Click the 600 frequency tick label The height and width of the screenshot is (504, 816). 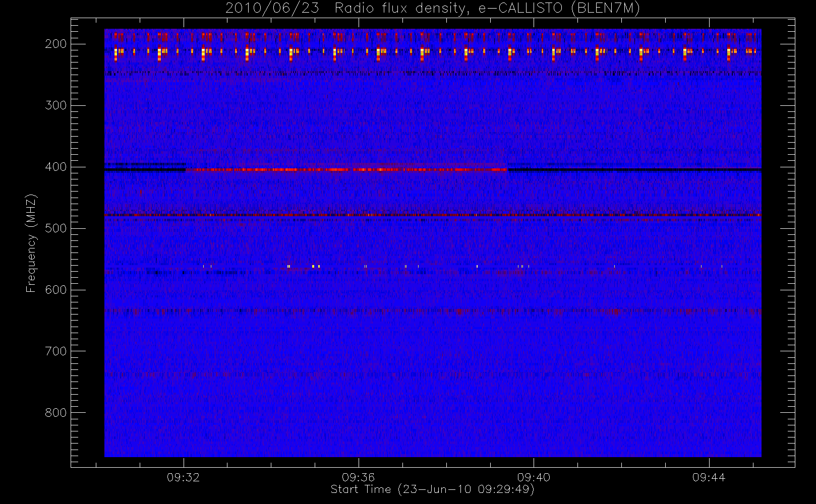55,290
